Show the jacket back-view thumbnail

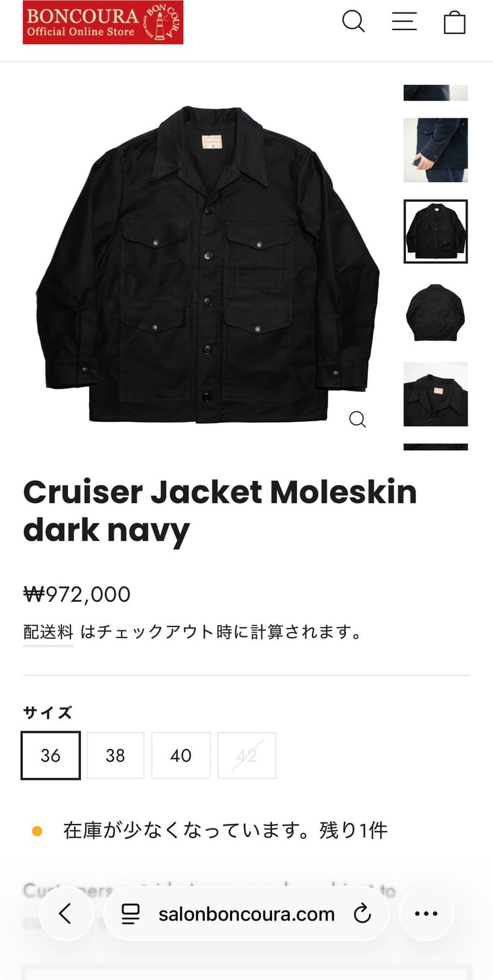tap(435, 312)
